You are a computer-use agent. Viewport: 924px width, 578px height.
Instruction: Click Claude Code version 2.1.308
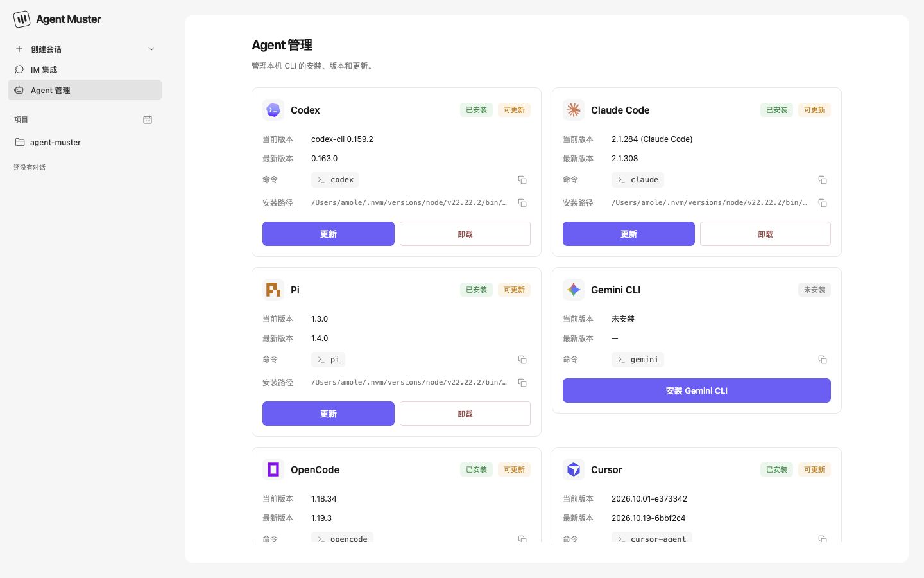tap(624, 158)
